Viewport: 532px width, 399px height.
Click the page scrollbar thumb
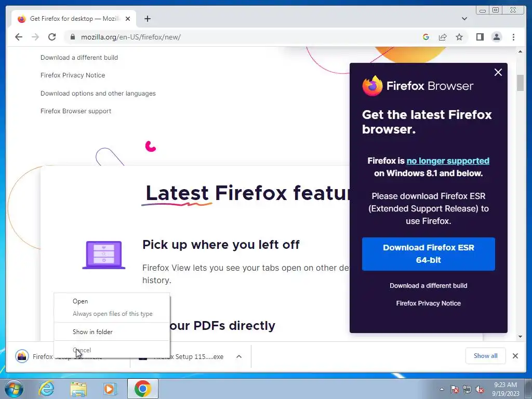pos(521,83)
